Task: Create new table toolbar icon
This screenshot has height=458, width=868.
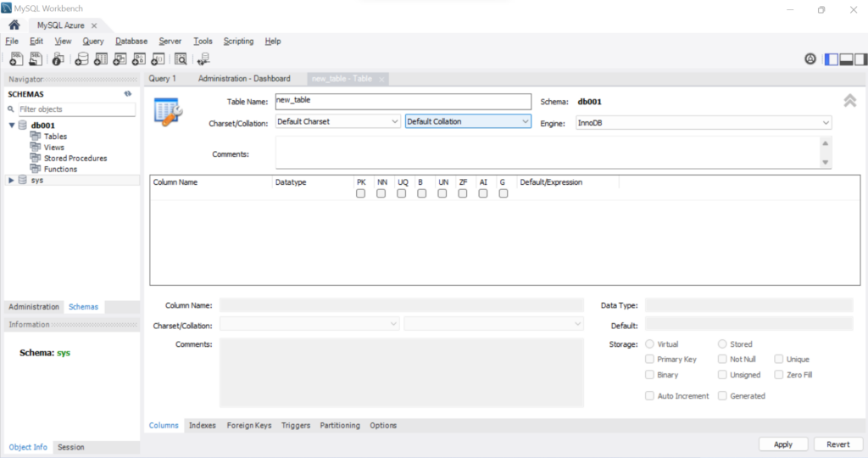Action: (101, 59)
